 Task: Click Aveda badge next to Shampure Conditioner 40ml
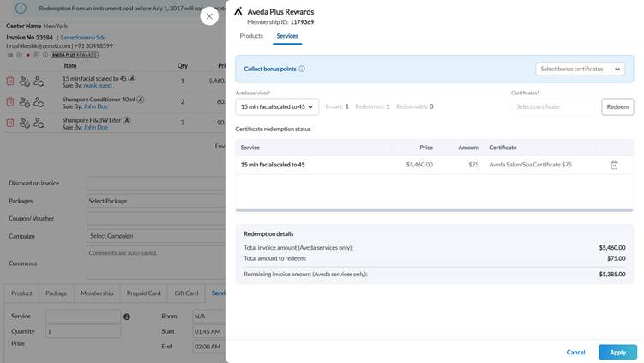[x=141, y=99]
